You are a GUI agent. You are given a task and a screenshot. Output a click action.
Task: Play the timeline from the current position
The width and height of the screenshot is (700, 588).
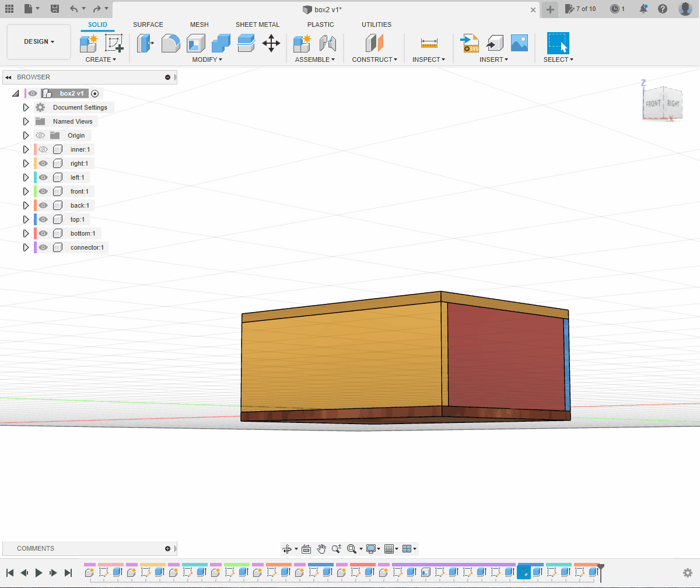pos(39,573)
